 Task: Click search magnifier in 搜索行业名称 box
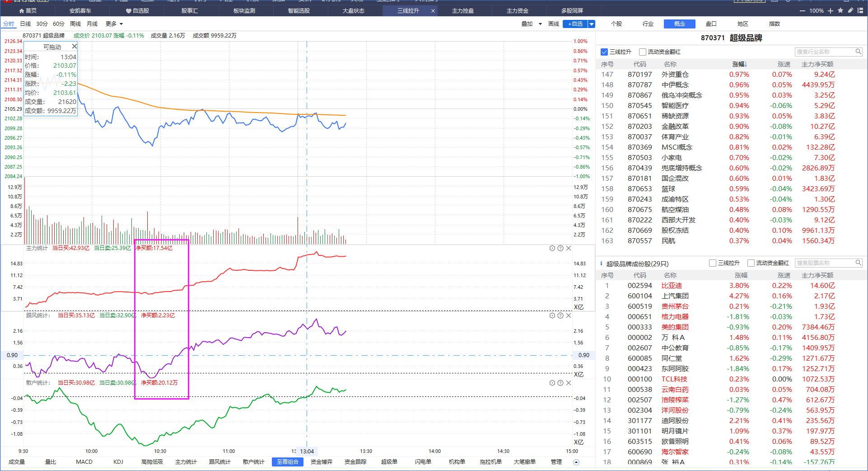tap(858, 52)
